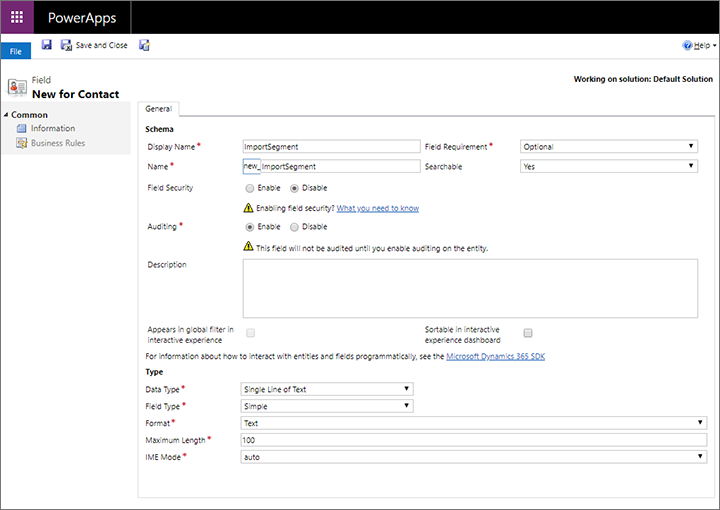Open the Help menu
720x510 pixels.
click(699, 45)
